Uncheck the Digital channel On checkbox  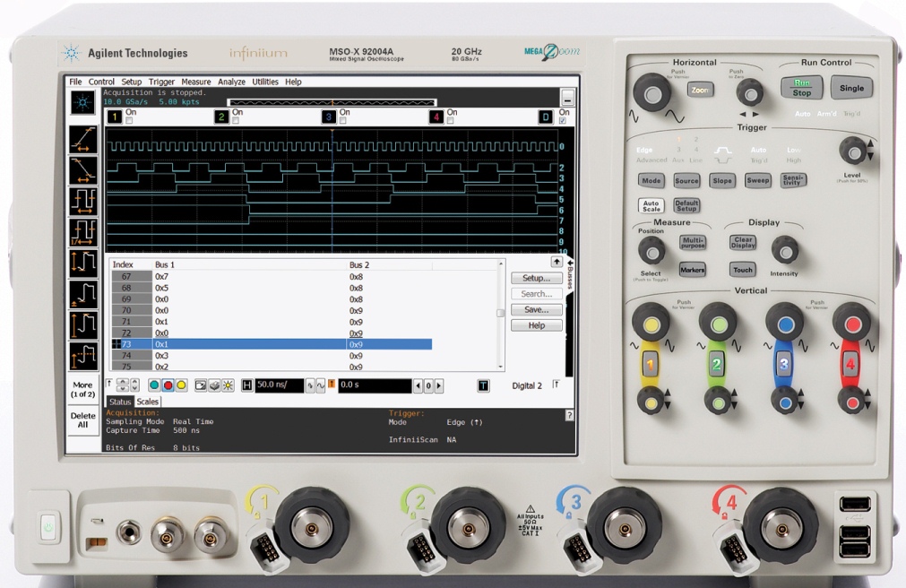point(563,121)
